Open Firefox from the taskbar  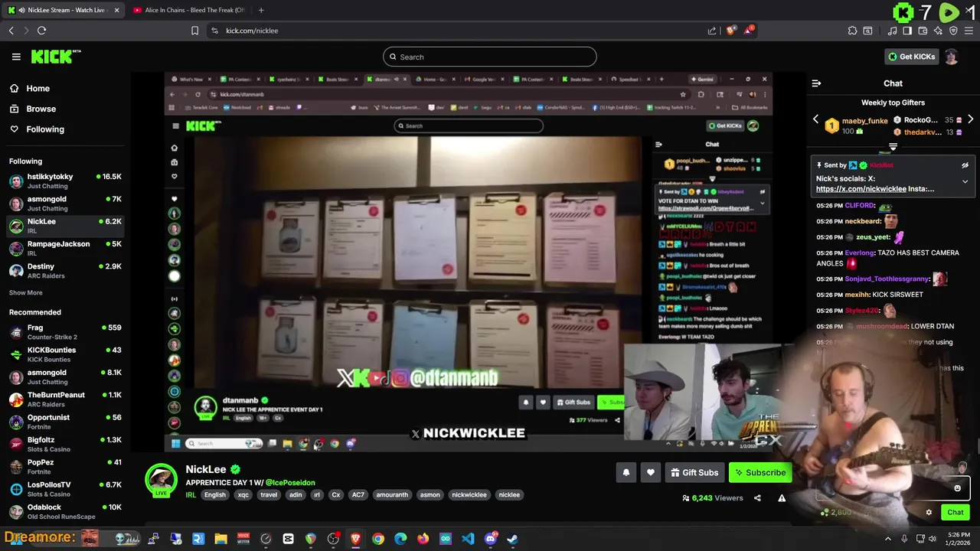click(x=423, y=539)
